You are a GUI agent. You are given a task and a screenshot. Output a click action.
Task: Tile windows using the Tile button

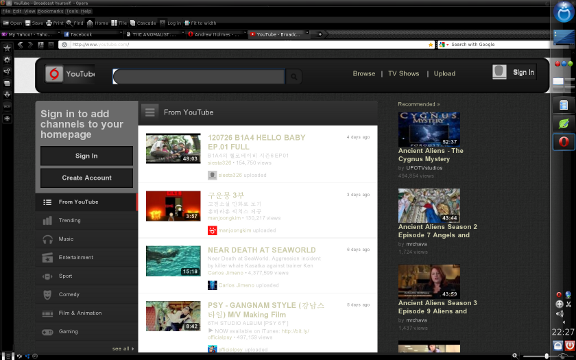coord(119,23)
